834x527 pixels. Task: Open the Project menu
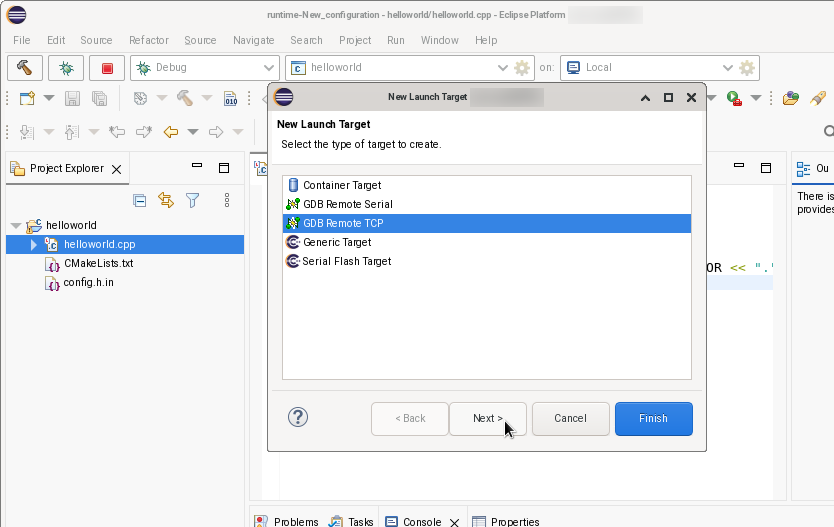click(355, 40)
